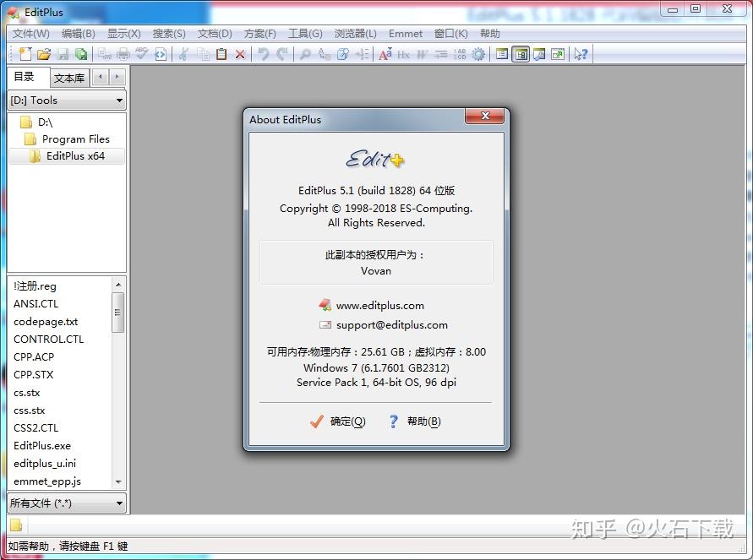Click the View in Browser icon
The height and width of the screenshot is (560, 753).
(161, 54)
